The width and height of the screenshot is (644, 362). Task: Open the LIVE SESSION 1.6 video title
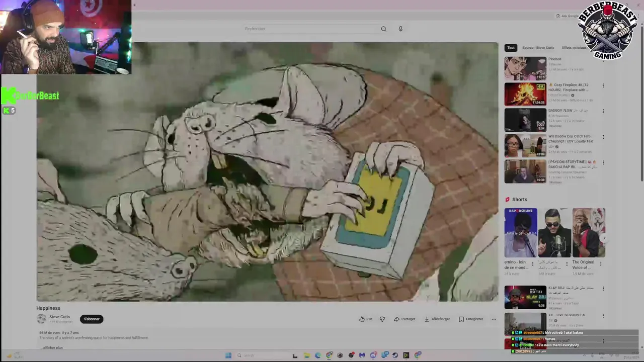[x=567, y=315]
